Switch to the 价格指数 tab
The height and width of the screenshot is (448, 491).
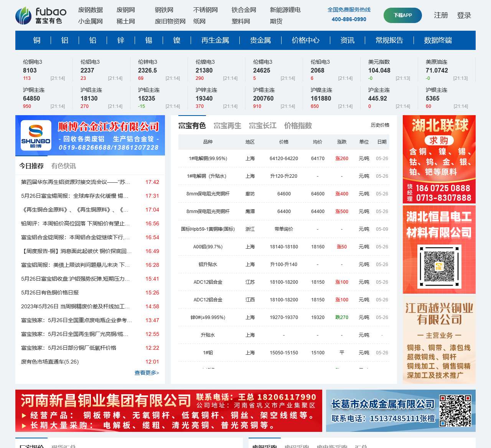(x=298, y=126)
